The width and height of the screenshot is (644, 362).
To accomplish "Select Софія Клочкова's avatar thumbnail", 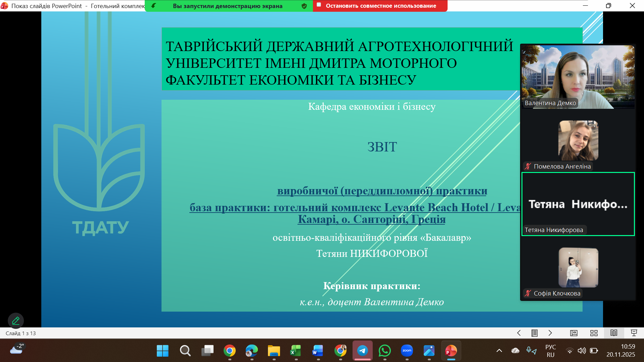I will pyautogui.click(x=578, y=268).
